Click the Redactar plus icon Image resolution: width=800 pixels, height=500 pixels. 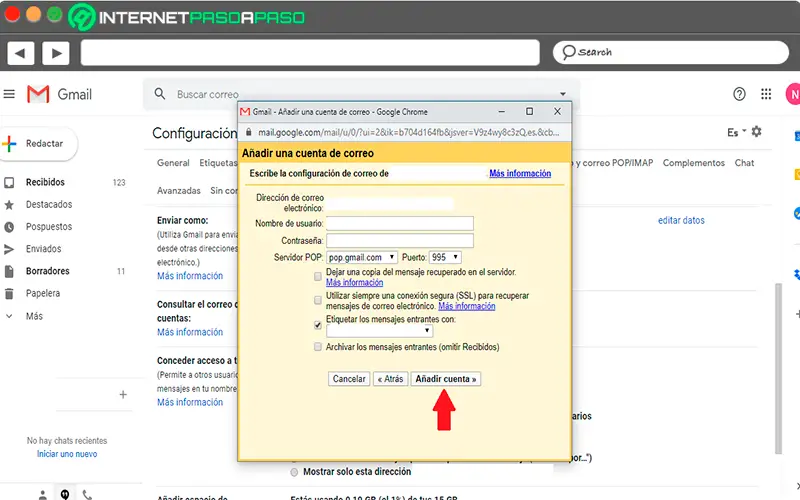[x=9, y=144]
